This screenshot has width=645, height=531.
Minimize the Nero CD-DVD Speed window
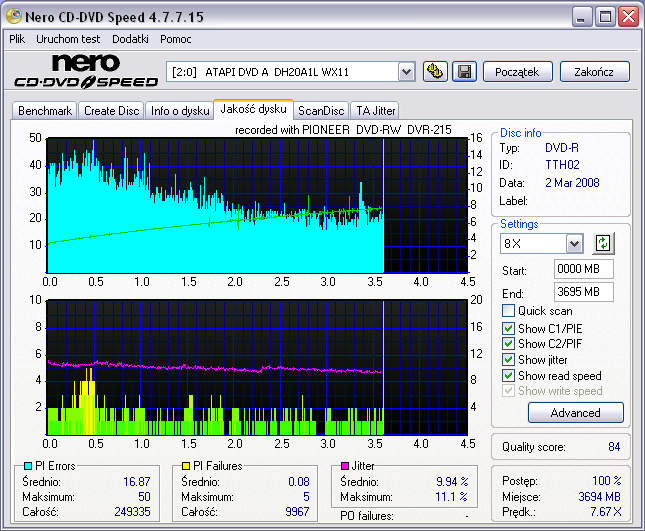click(x=582, y=17)
